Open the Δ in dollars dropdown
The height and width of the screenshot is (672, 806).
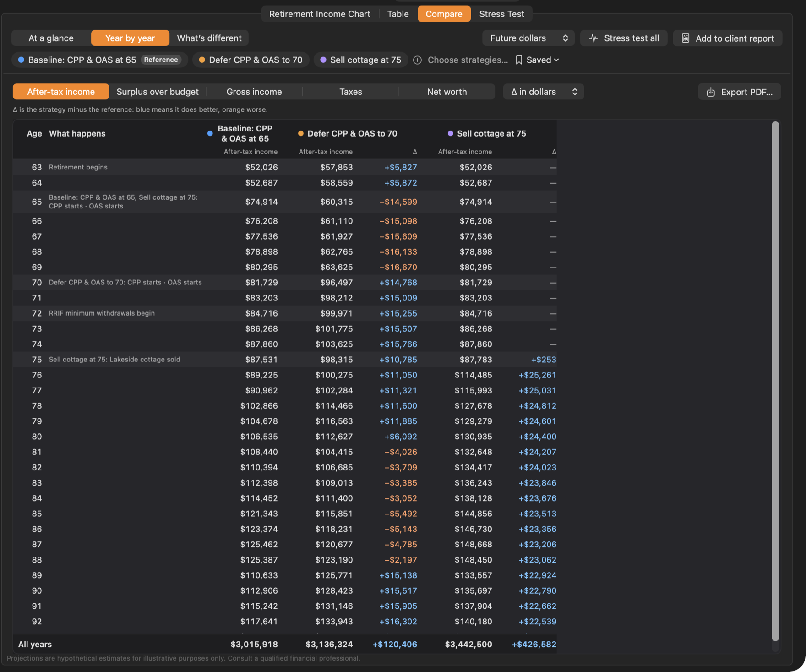pyautogui.click(x=544, y=92)
